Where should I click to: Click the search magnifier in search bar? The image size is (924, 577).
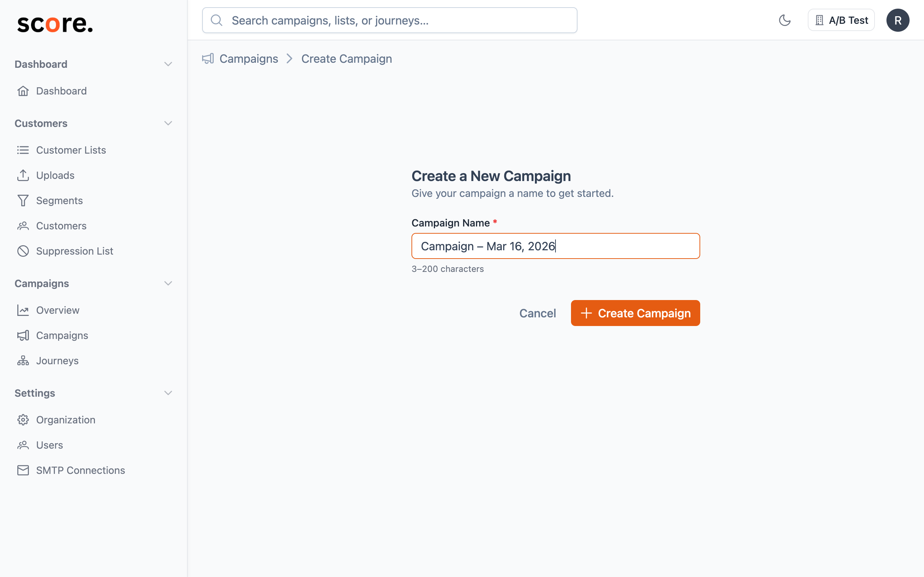tap(217, 20)
